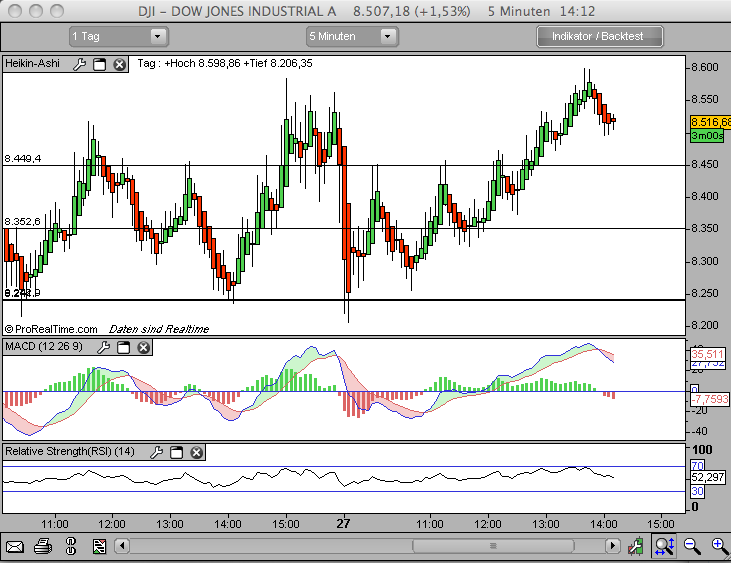Open RSI settings wrench

pos(156,452)
